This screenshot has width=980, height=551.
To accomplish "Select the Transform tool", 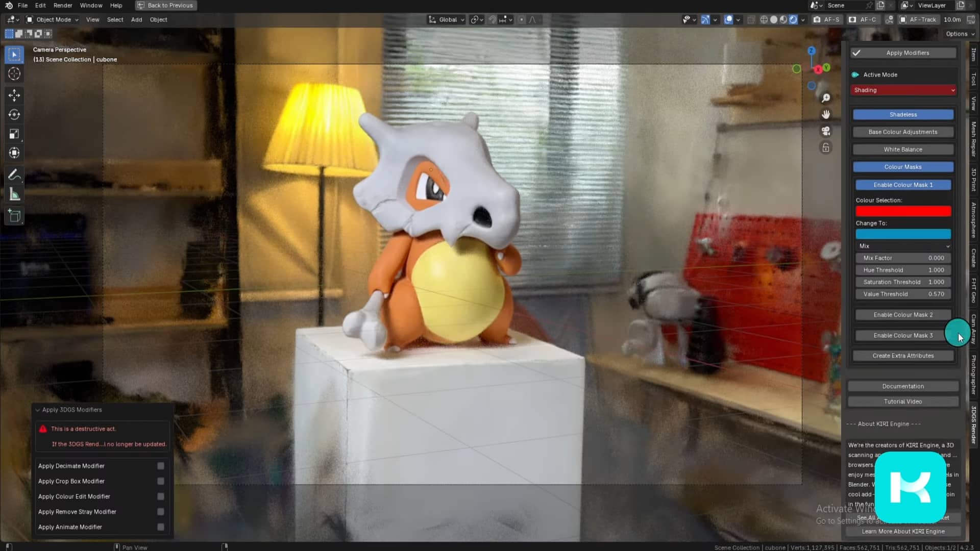I will coord(14,153).
